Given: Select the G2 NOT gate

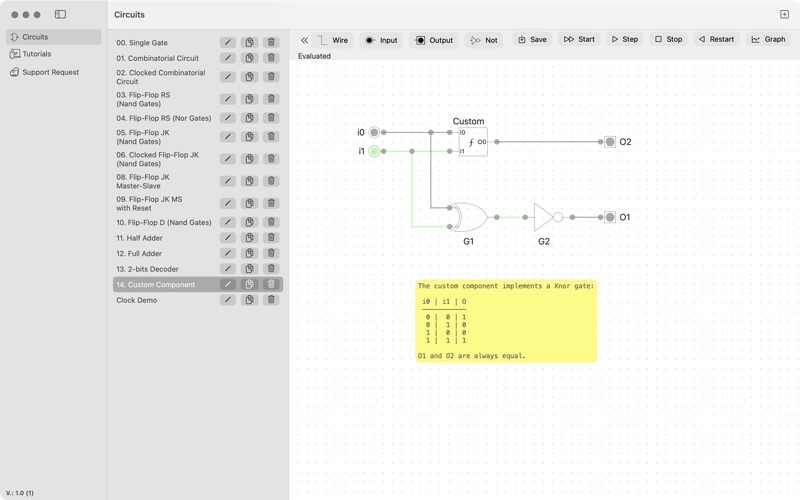Looking at the screenshot, I should tap(547, 217).
